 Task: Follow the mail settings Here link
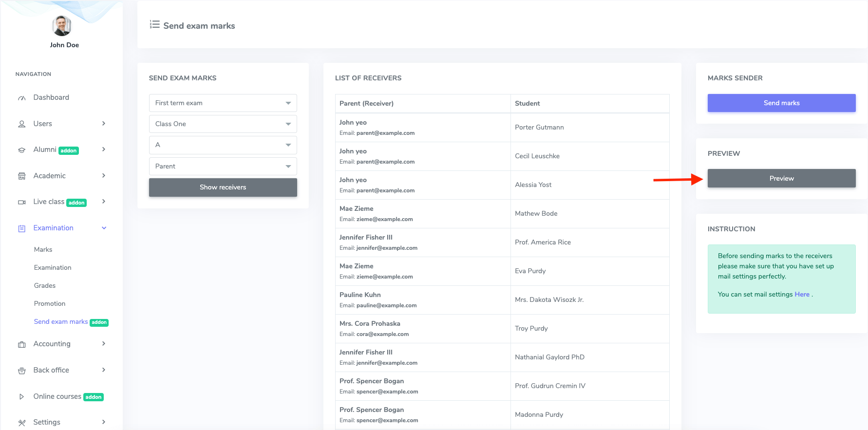tap(802, 294)
